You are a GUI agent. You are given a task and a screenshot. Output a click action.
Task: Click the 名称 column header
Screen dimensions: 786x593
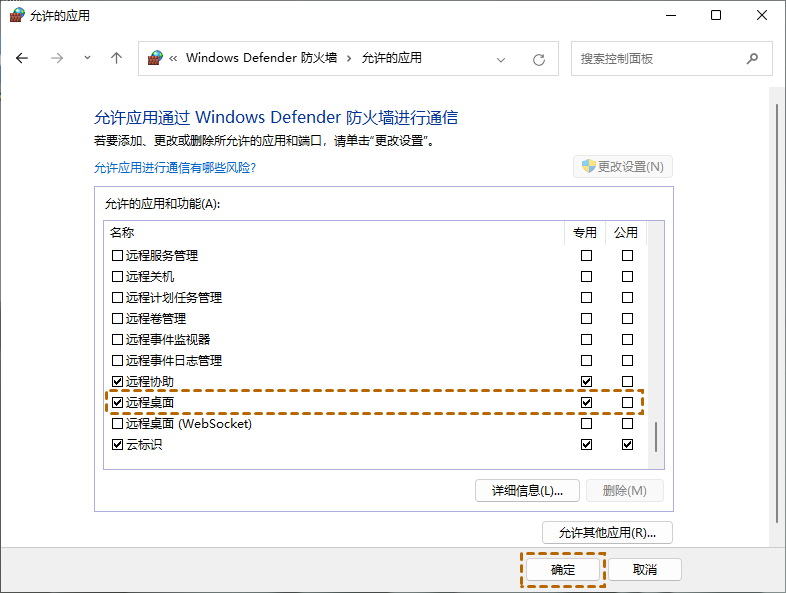pyautogui.click(x=334, y=233)
